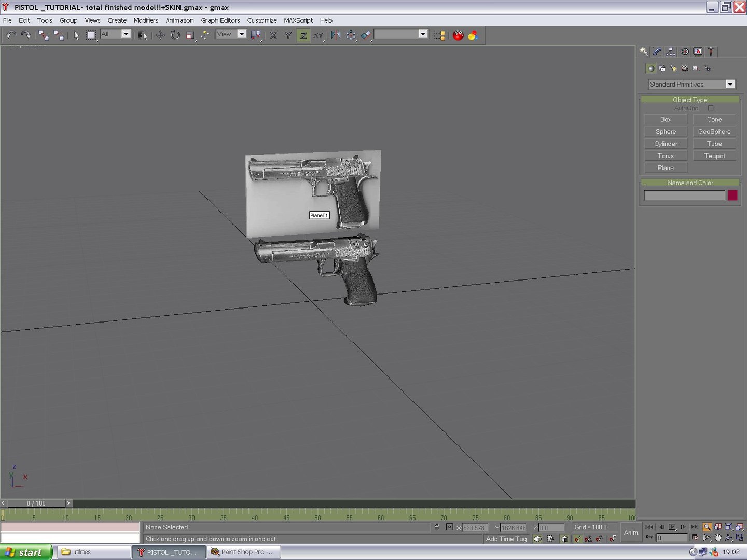Toggle the Z axis constraint

[303, 35]
